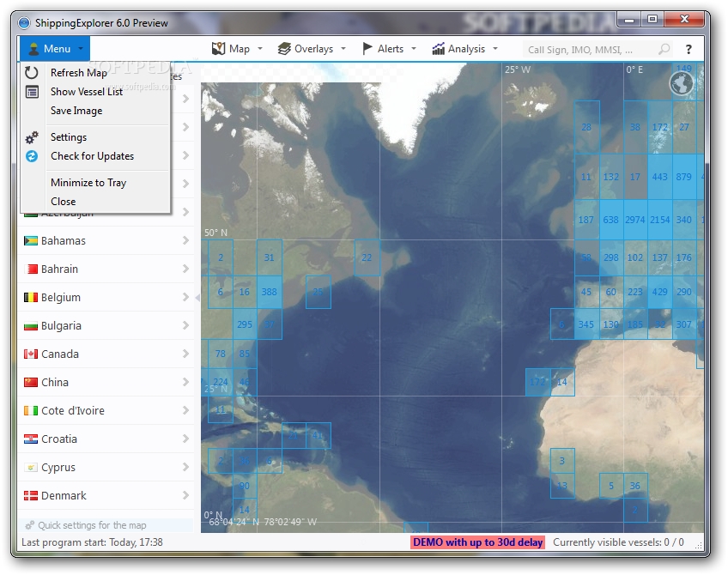Click the Alerts flag icon
728x575 pixels.
(367, 48)
